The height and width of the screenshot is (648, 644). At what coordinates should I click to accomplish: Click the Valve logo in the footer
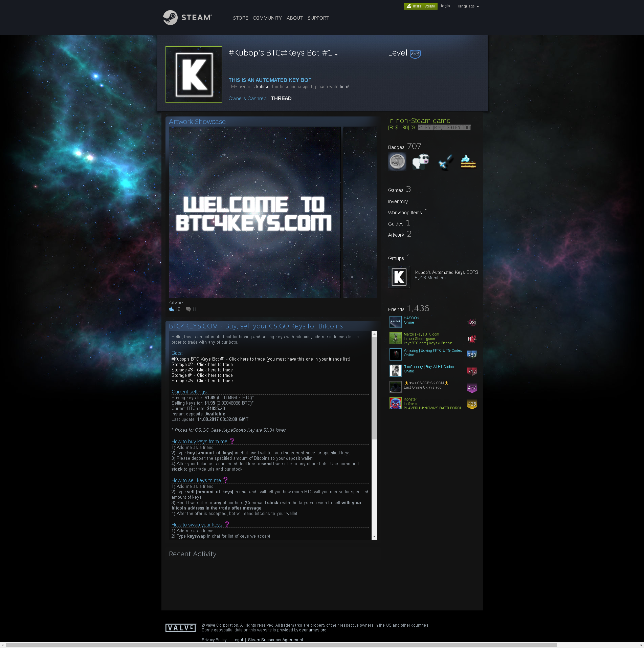point(181,628)
